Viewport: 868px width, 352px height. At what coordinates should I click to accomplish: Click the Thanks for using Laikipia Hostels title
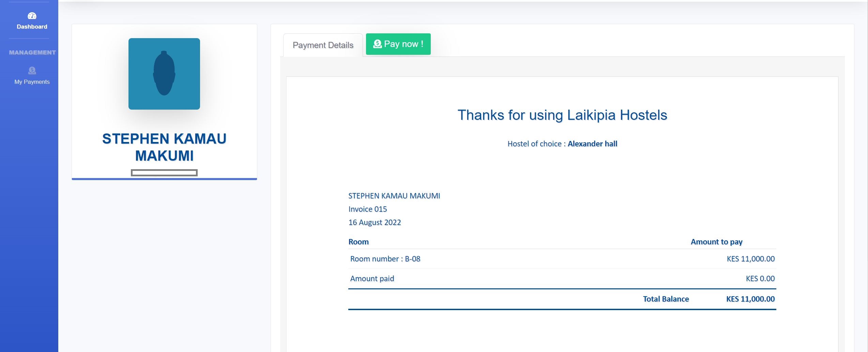562,115
